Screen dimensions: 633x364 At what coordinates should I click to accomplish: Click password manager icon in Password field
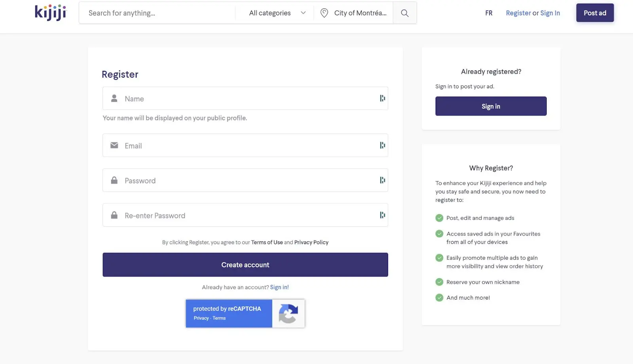[382, 180]
